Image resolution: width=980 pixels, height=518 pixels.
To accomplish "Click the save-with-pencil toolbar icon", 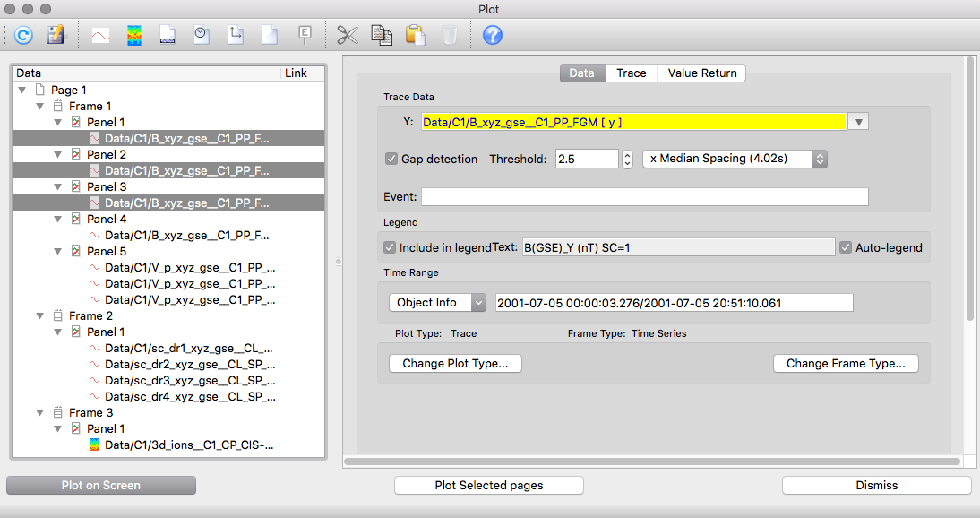I will pyautogui.click(x=56, y=35).
